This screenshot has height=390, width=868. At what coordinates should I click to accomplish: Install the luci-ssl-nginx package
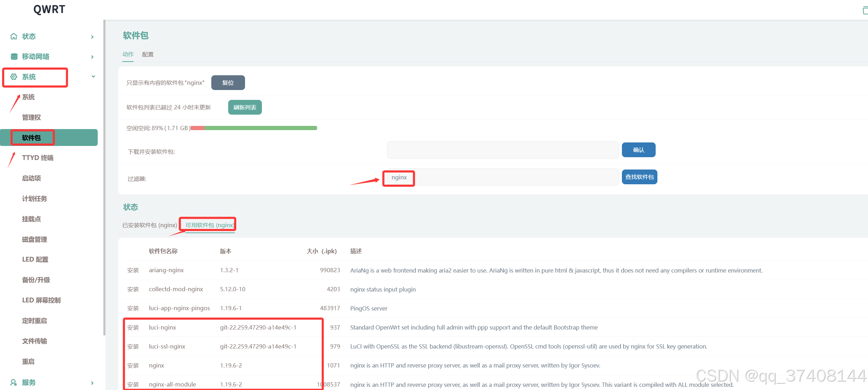tap(133, 347)
